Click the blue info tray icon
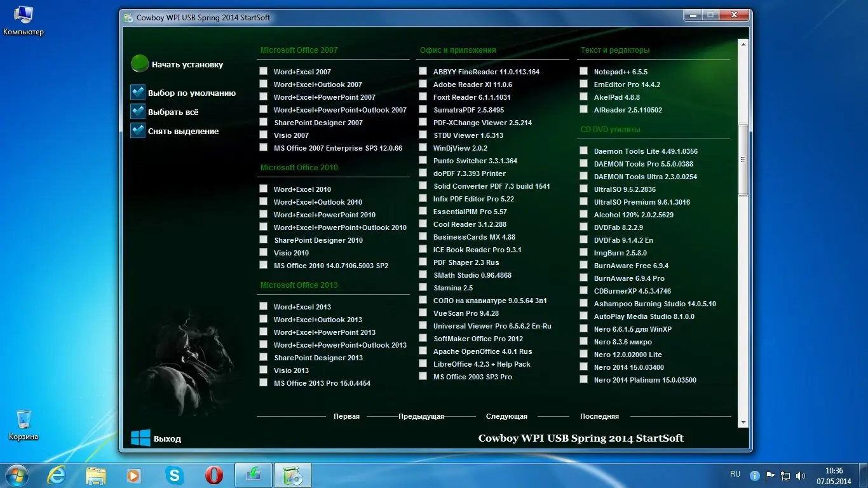Viewport: 868px width, 488px height. coord(755,475)
